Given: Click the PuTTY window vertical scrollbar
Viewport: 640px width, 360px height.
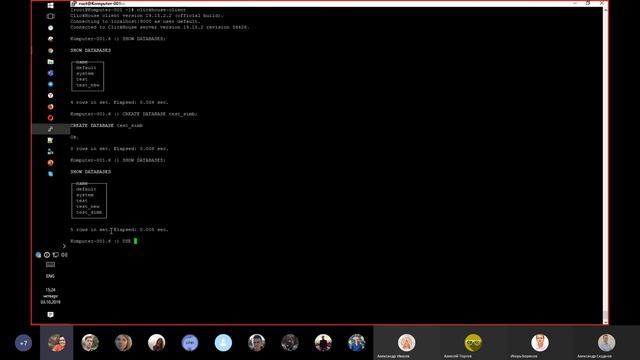Looking at the screenshot, I should pyautogui.click(x=605, y=165).
